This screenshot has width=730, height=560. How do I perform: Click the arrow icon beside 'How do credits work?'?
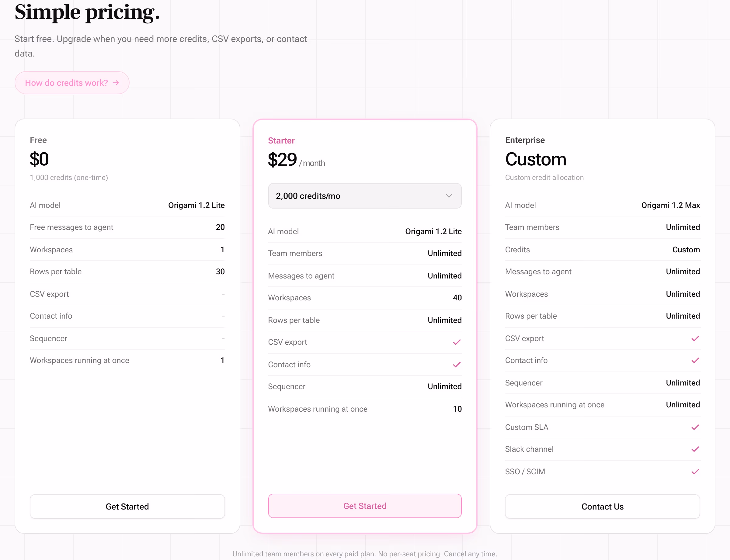tap(116, 83)
